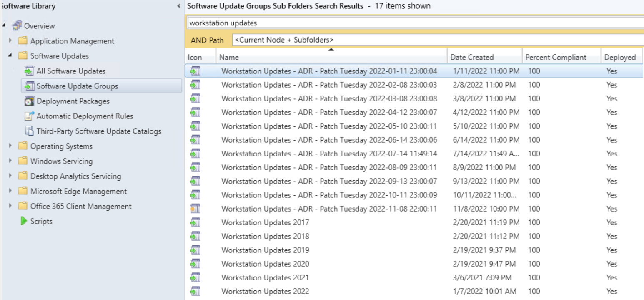Click the All Software Updates icon
Viewport: 644px width, 300px height.
coord(29,71)
